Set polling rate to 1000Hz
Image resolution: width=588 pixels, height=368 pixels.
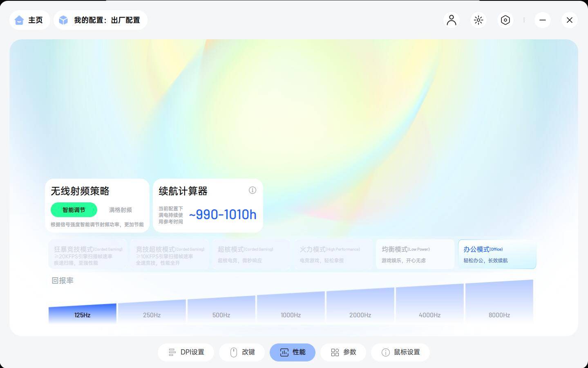click(x=291, y=315)
